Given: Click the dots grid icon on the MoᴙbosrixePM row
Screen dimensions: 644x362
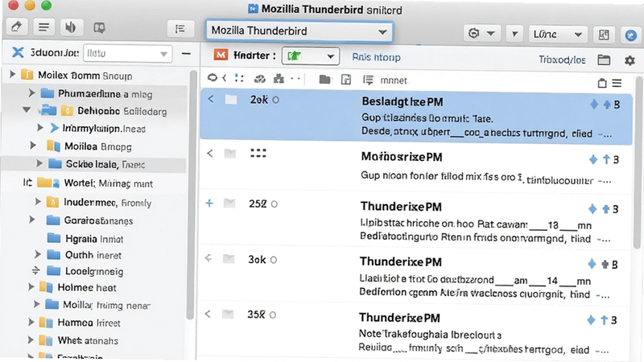Looking at the screenshot, I should click(258, 154).
